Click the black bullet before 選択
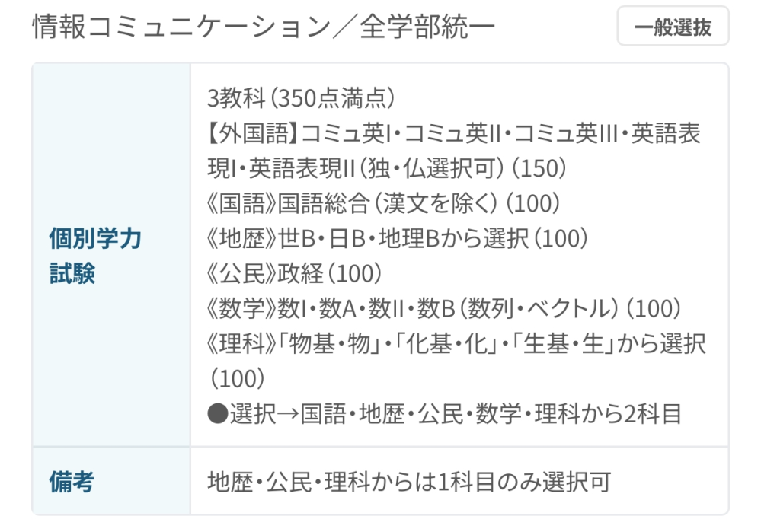The width and height of the screenshot is (761, 532). click(x=217, y=414)
